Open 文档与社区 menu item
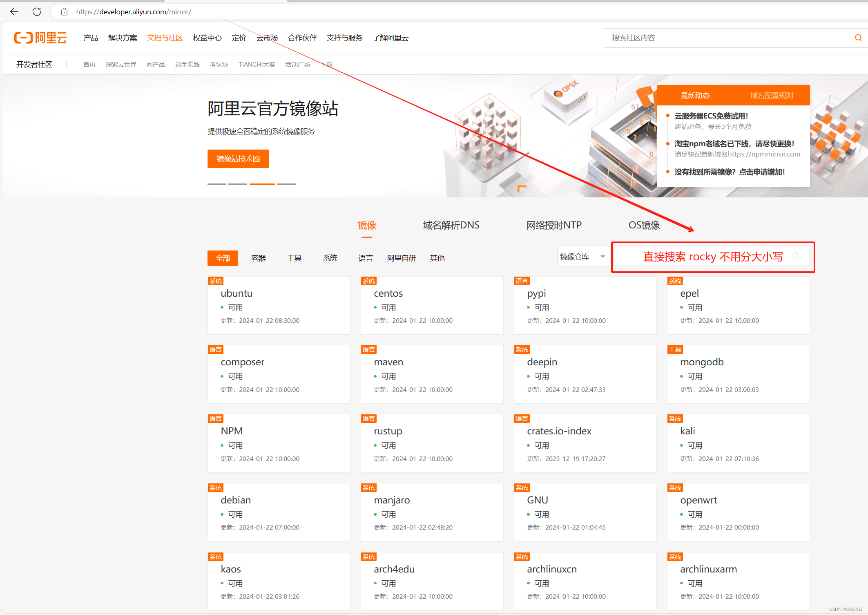This screenshot has width=868, height=615. pos(165,38)
